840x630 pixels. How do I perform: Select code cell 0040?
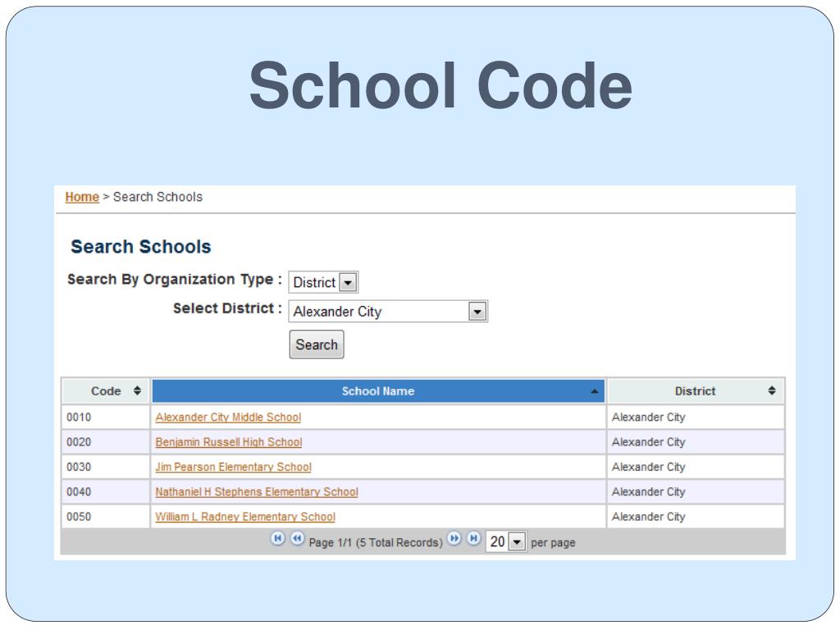106,492
